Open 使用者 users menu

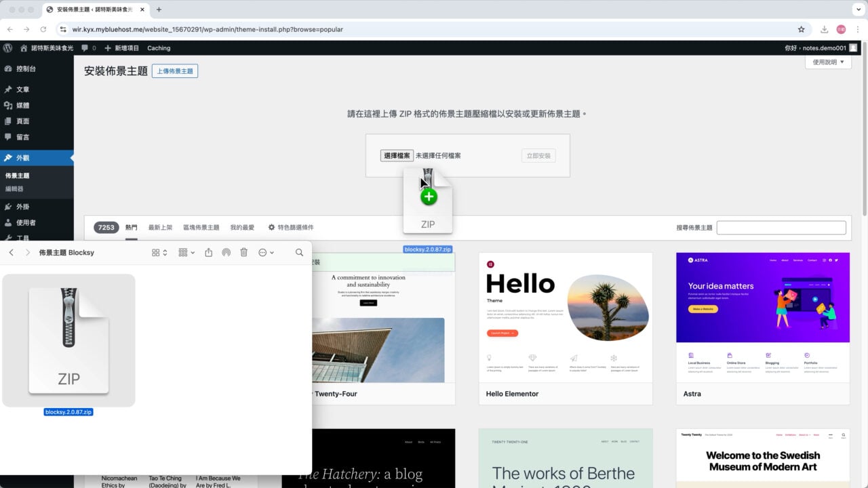click(x=26, y=222)
